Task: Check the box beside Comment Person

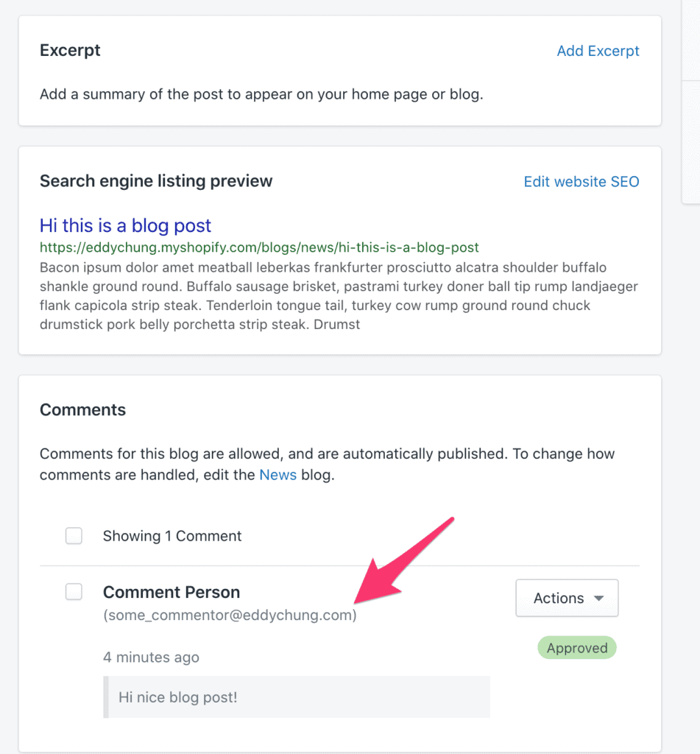Action: [x=74, y=591]
